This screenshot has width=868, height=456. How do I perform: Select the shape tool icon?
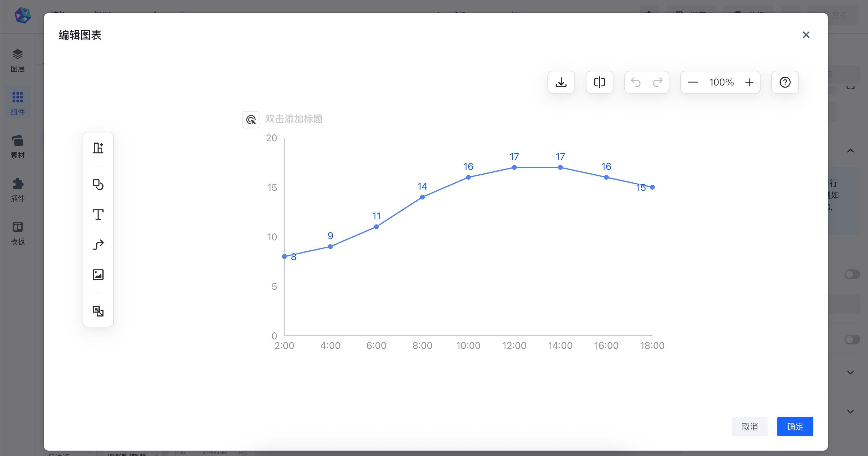(x=98, y=184)
